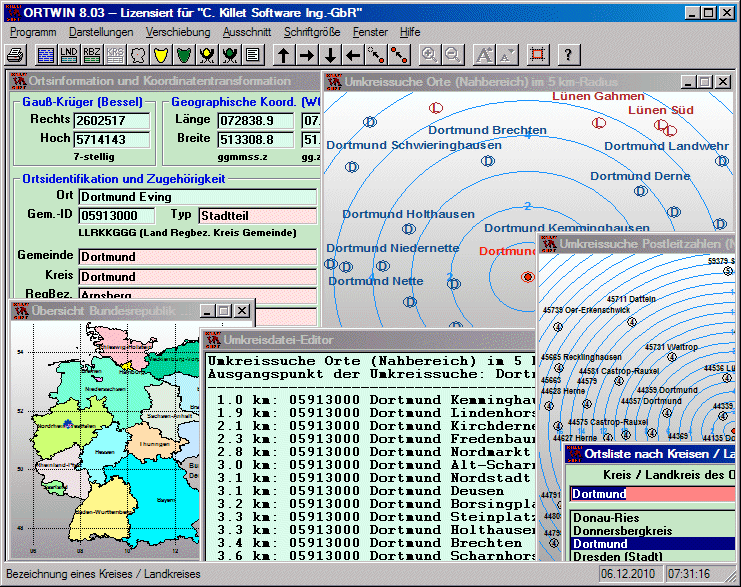The height and width of the screenshot is (587, 741).
Task: Open the text list document icon
Action: [x=253, y=55]
